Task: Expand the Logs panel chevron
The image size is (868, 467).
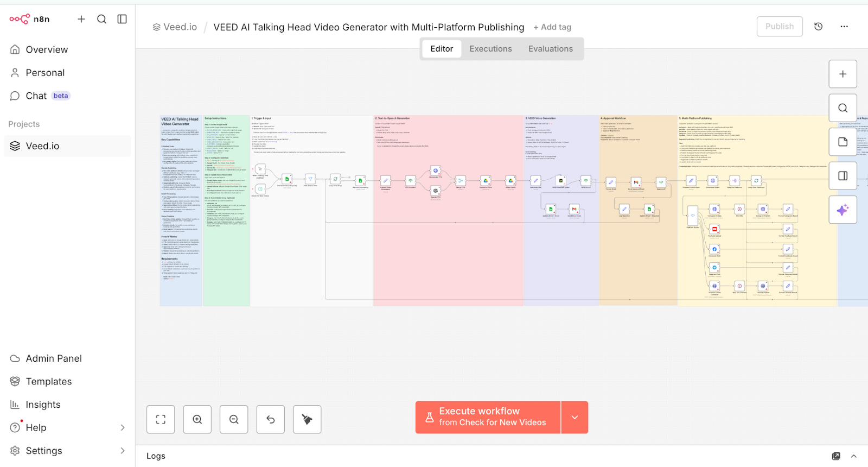Action: point(854,456)
